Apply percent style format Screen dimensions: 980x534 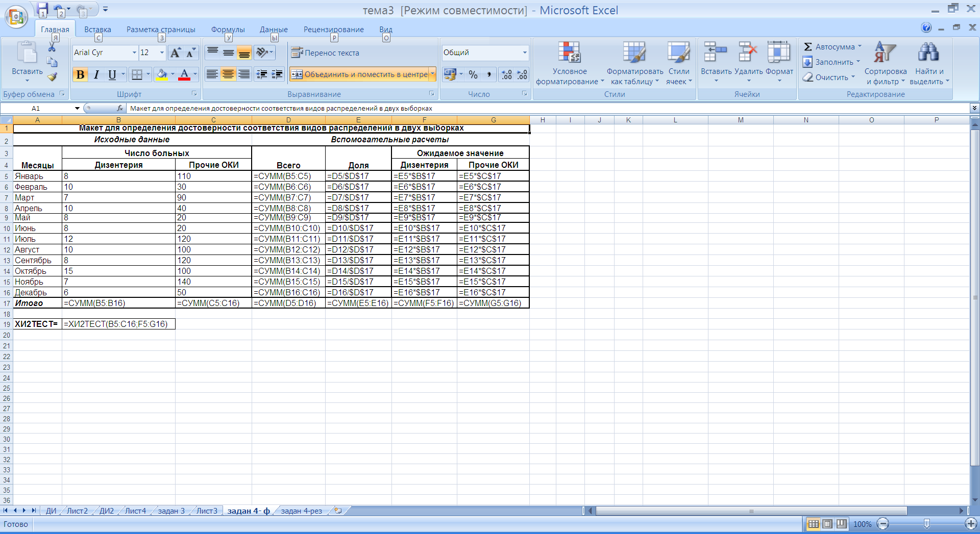click(x=473, y=75)
